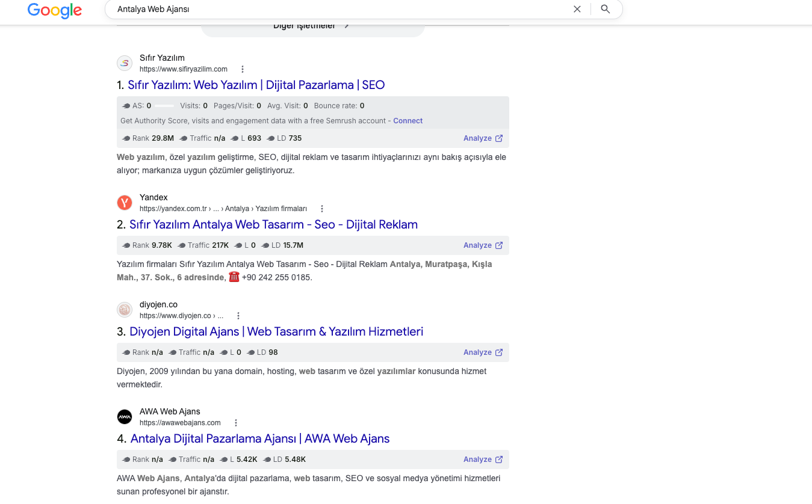Screen dimensions: 812x504
Task: Click the Semrush Connect link
Action: pyautogui.click(x=408, y=121)
